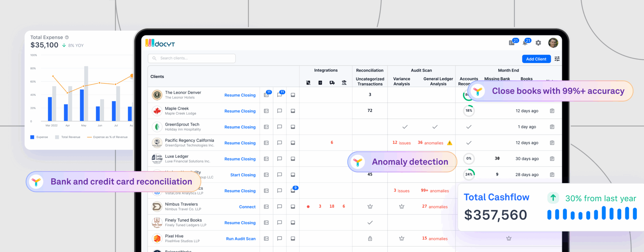The width and height of the screenshot is (644, 252).
Task: Click the Docyt logo
Action: pos(160,43)
